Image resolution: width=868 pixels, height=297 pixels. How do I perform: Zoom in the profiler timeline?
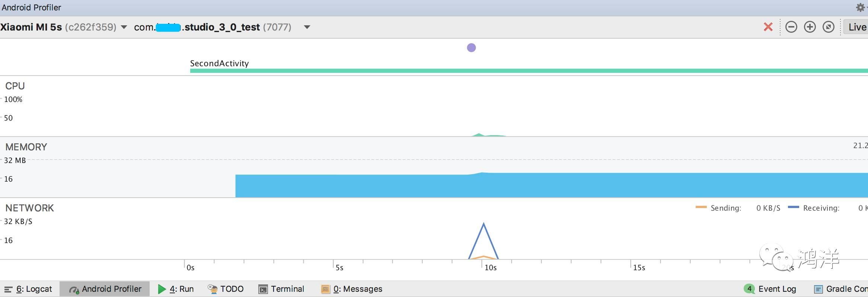(810, 27)
